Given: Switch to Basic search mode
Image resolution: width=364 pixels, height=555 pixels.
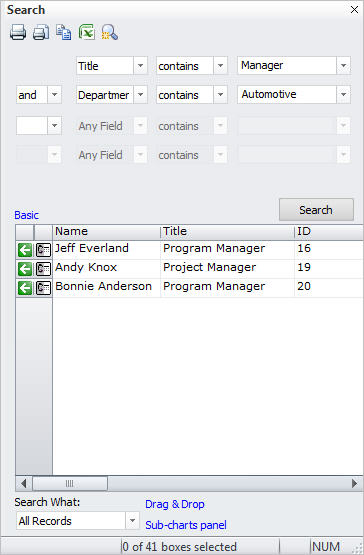Looking at the screenshot, I should tap(27, 215).
